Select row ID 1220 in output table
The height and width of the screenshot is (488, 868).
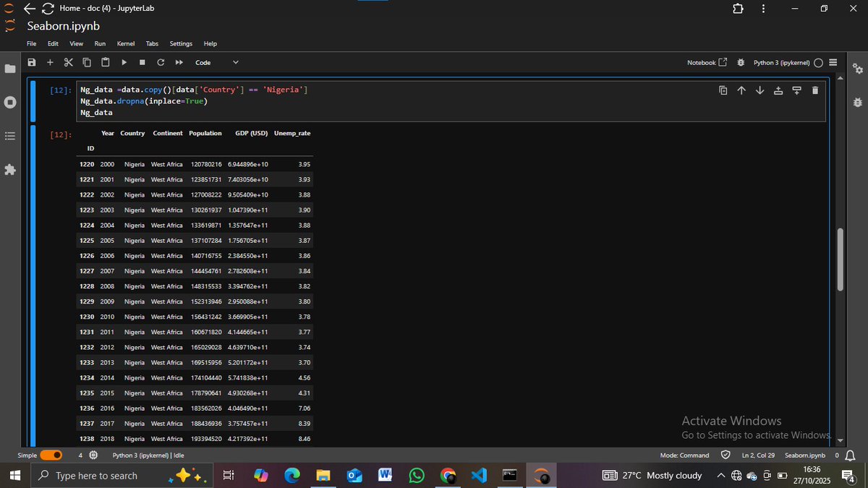87,164
